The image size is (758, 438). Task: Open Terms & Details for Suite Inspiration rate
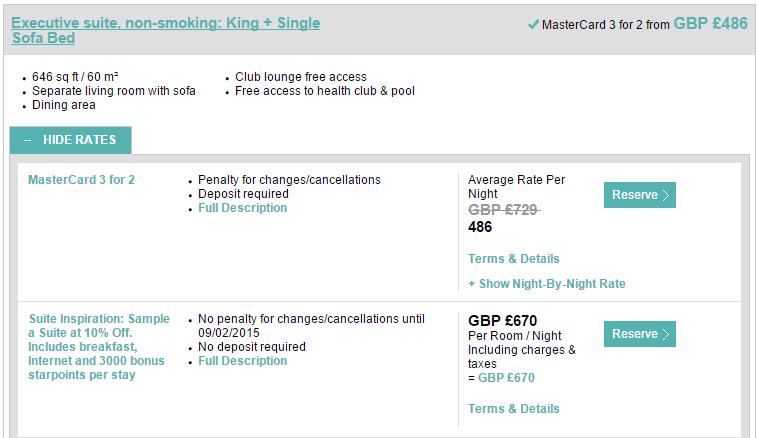pos(513,409)
